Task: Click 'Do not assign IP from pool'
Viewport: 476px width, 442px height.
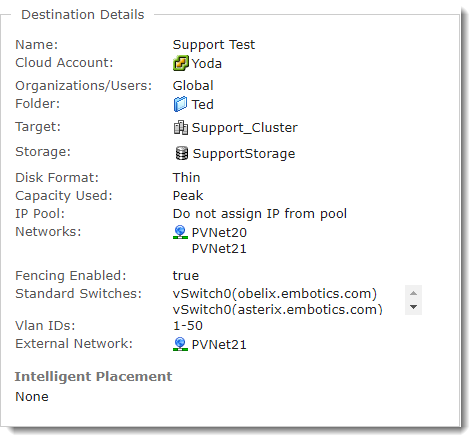Action: 260,214
